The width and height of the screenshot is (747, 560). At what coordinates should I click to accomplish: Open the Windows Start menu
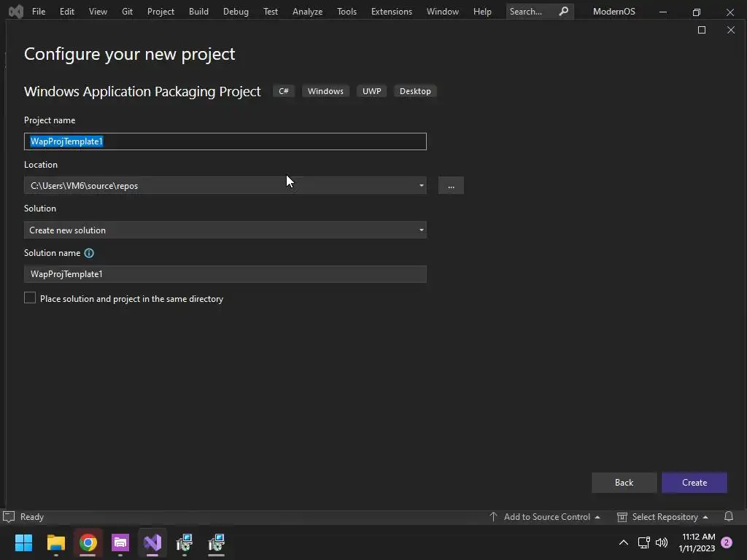(x=23, y=542)
